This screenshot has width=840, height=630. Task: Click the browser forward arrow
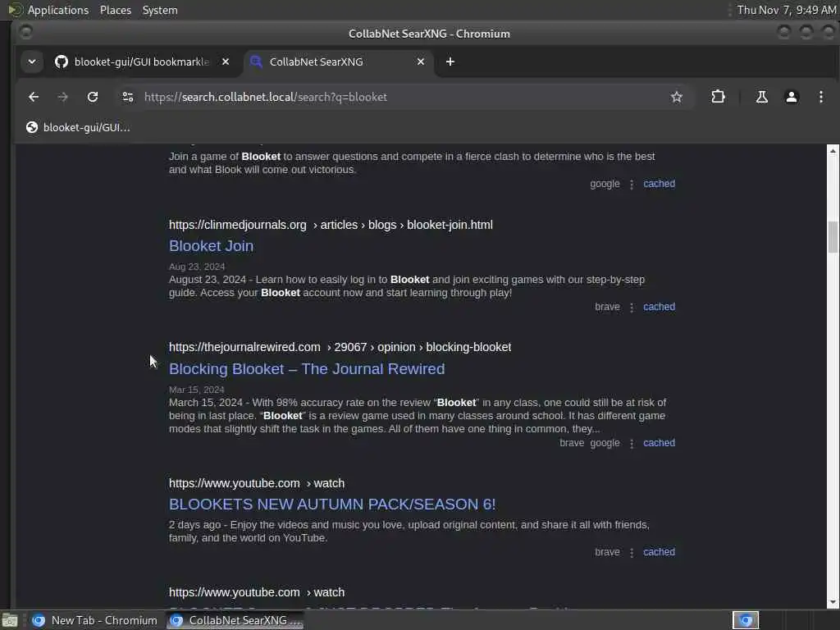click(62, 97)
